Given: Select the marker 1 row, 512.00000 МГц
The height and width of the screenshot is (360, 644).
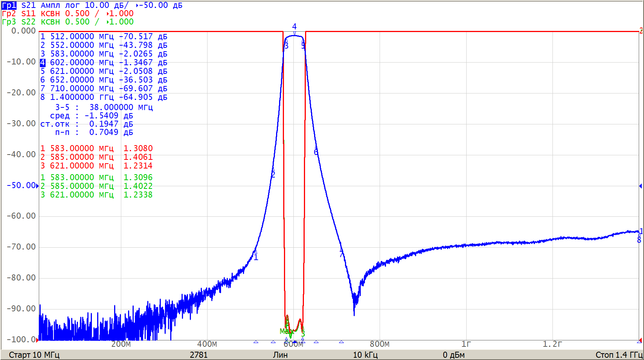Looking at the screenshot, I should click(x=104, y=37).
